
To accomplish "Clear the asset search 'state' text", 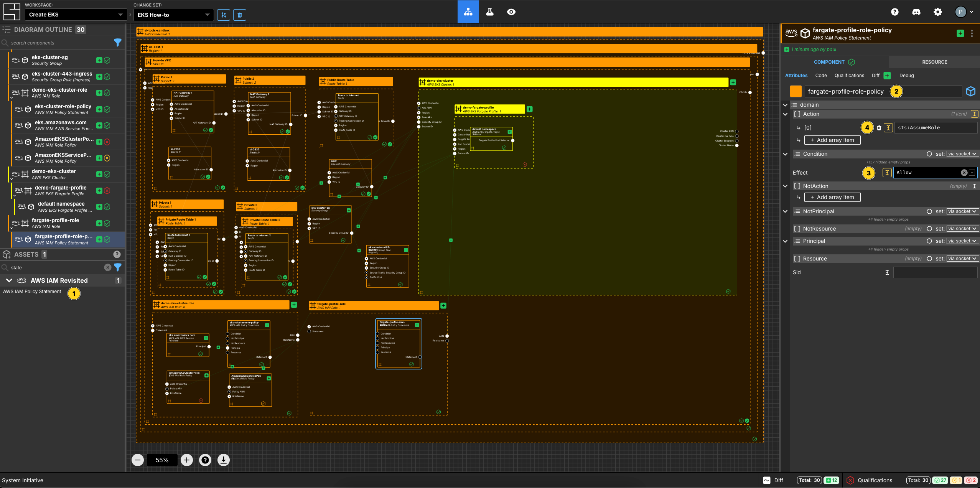I will (x=108, y=267).
